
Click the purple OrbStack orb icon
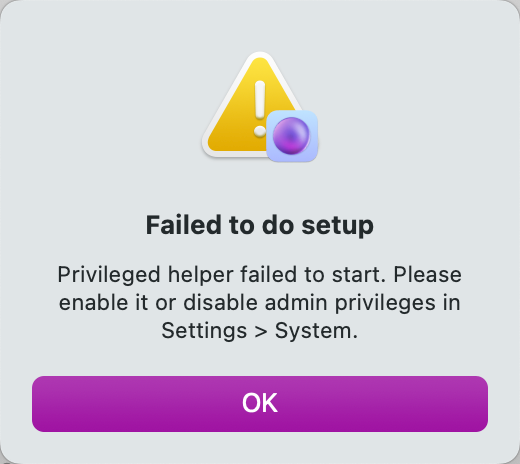click(x=291, y=136)
